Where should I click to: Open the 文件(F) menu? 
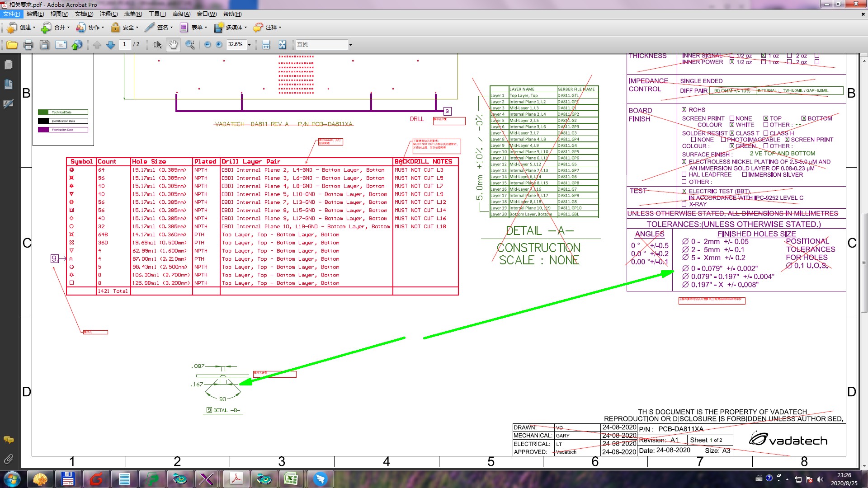point(12,14)
